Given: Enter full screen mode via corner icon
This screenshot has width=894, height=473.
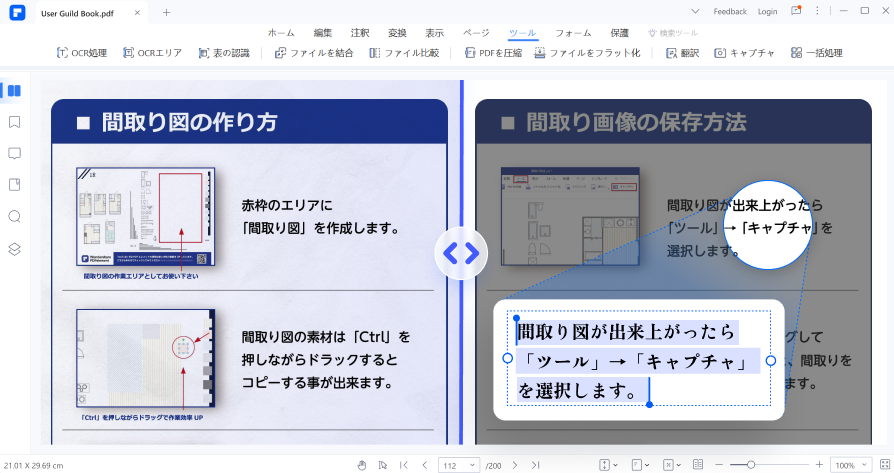Looking at the screenshot, I should click(x=884, y=465).
